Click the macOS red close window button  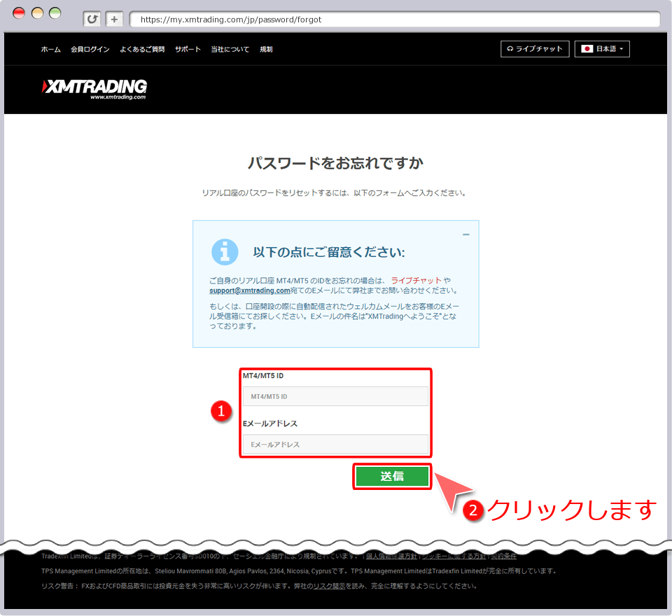coord(19,13)
